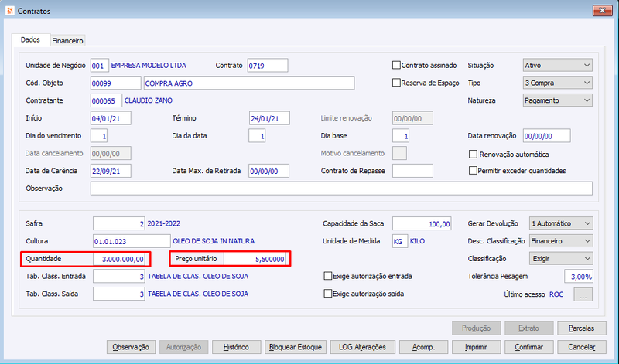Image resolution: width=619 pixels, height=364 pixels.
Task: Click the Quantidade field 3.000.000,00
Action: (x=119, y=259)
